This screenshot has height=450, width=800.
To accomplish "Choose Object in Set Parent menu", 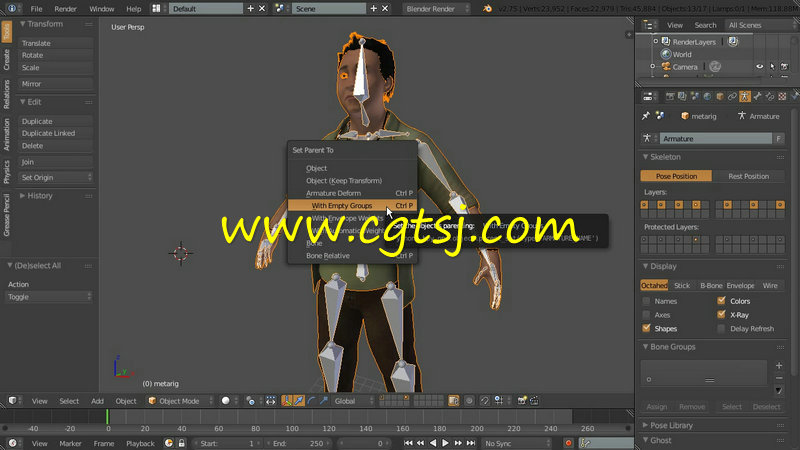I will coord(353,168).
